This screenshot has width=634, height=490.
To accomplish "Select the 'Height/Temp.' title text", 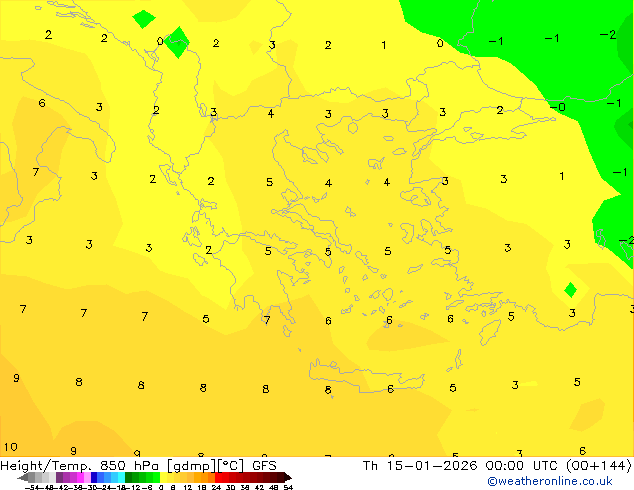I will click(44, 466).
